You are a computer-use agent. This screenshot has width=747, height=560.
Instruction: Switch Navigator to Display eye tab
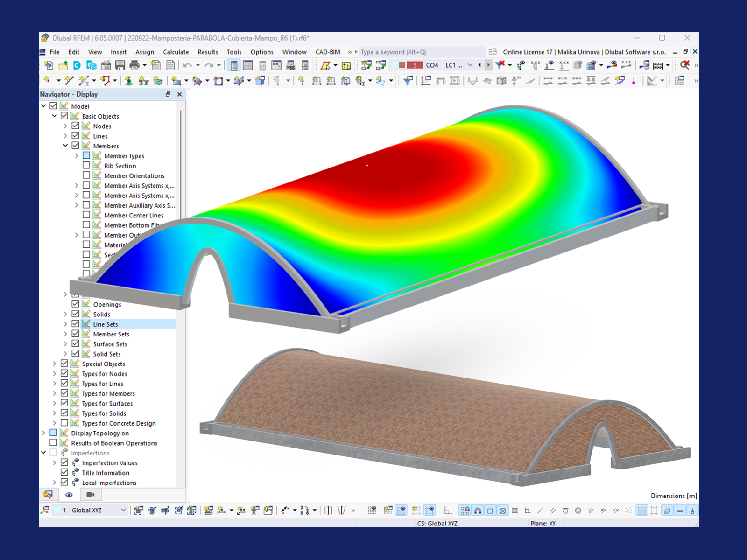point(69,495)
